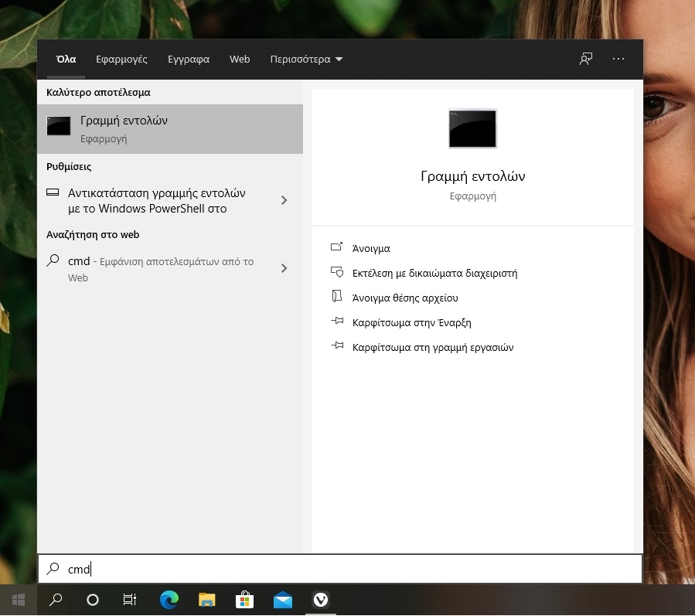695x616 pixels.
Task: Open Microsoft Store taskbar icon
Action: pos(244,599)
